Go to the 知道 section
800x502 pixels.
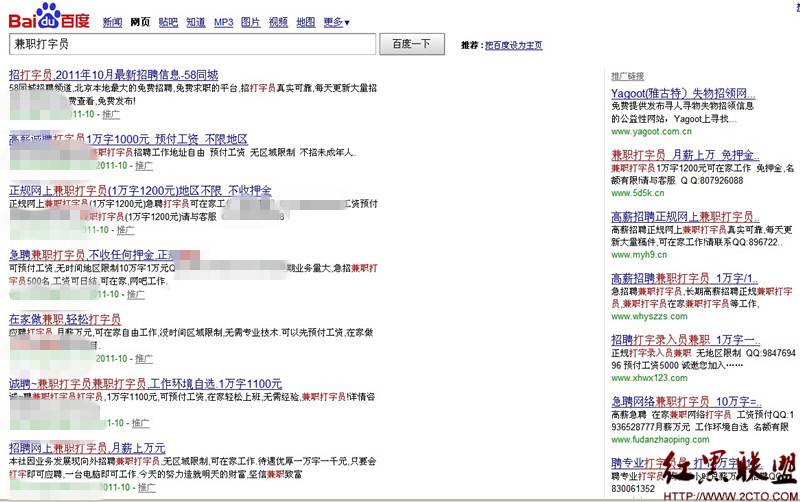[x=196, y=22]
